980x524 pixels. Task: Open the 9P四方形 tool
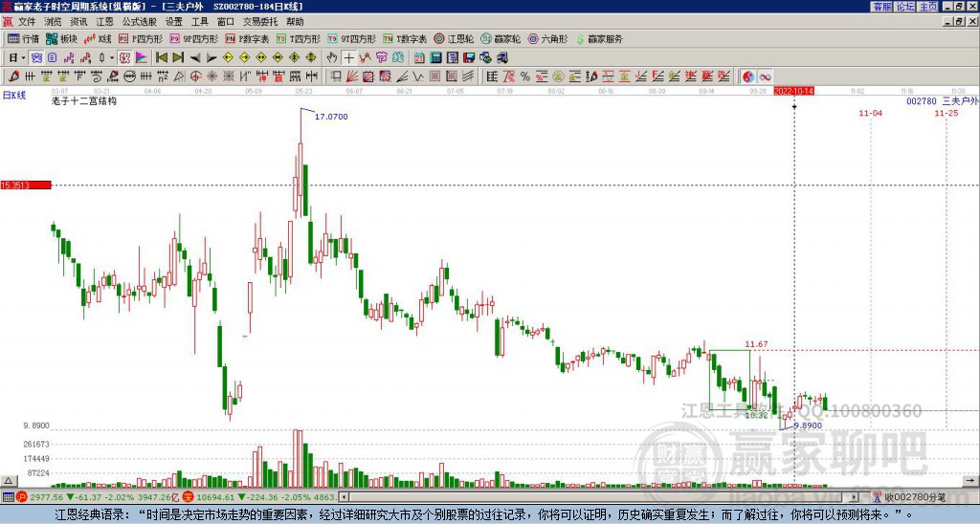coord(194,38)
